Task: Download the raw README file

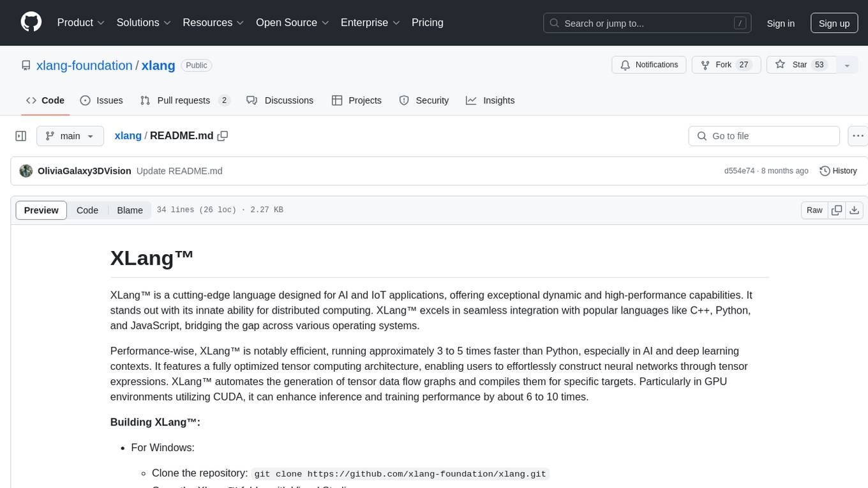Action: (855, 210)
